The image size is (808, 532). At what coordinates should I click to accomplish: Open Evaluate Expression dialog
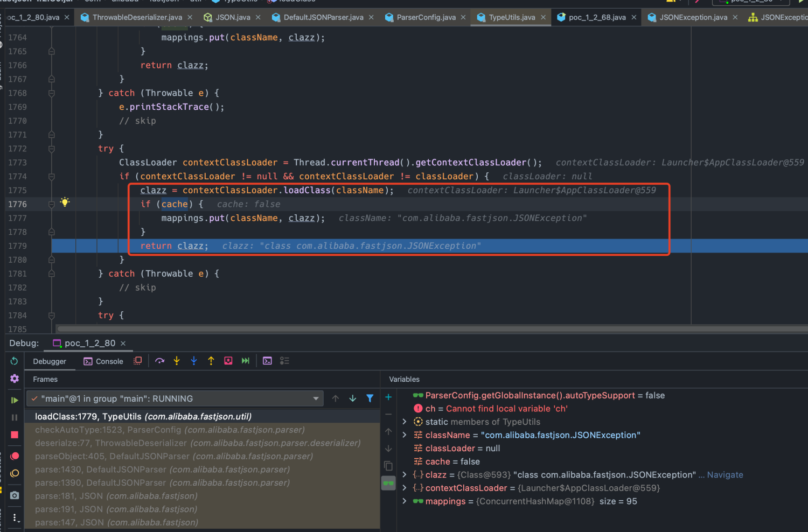pos(267,361)
